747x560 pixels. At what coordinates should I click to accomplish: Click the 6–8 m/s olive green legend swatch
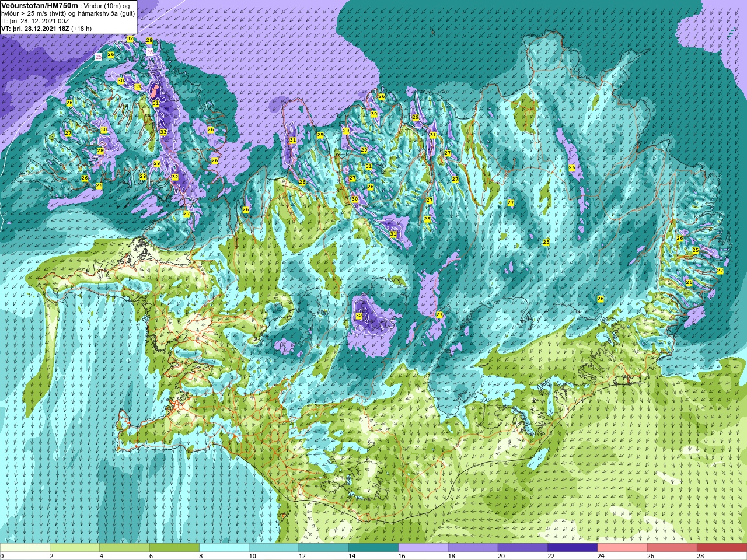[174, 548]
